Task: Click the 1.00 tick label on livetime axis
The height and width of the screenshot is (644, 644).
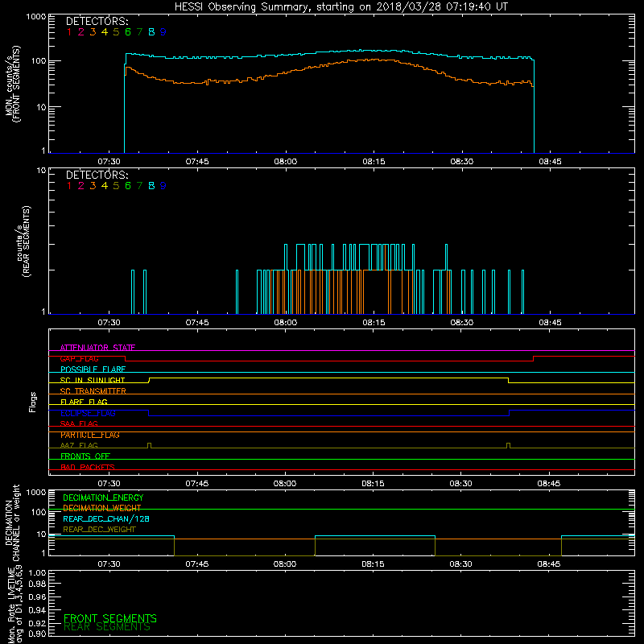Action: point(37,572)
